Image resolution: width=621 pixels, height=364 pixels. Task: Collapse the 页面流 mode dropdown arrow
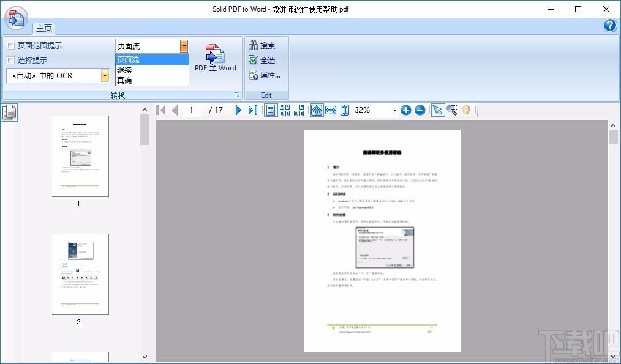[184, 46]
